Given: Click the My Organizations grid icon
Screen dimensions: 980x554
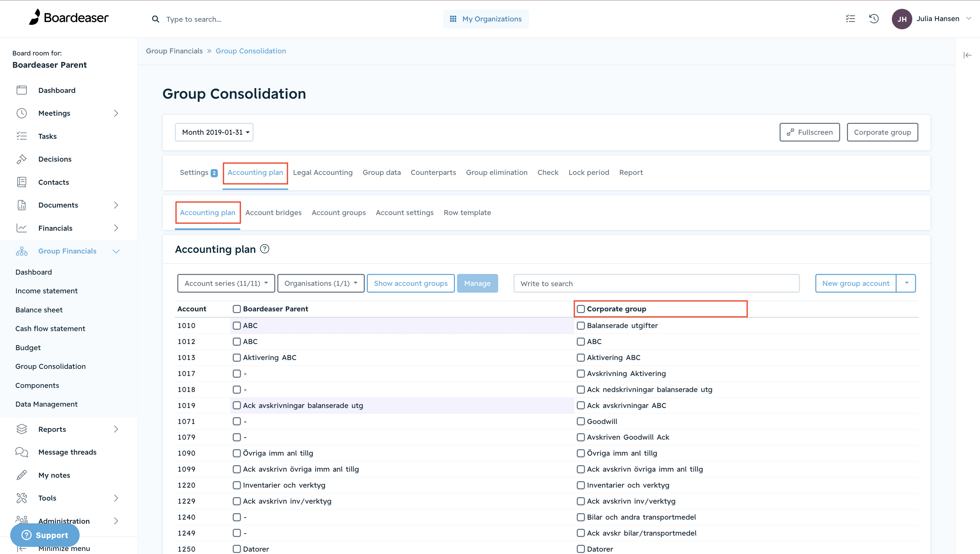Looking at the screenshot, I should coord(453,19).
